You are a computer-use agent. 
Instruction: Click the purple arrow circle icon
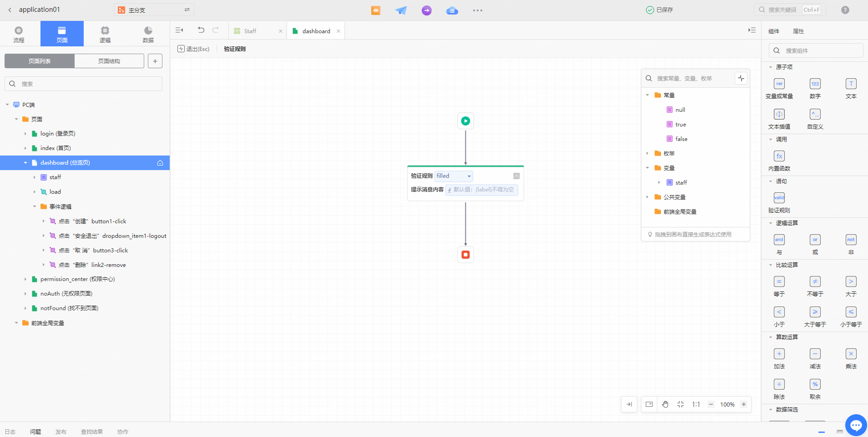pos(427,10)
